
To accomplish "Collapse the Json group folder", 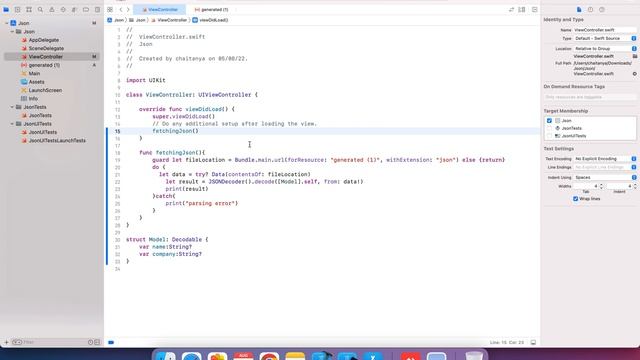I will click(x=12, y=31).
